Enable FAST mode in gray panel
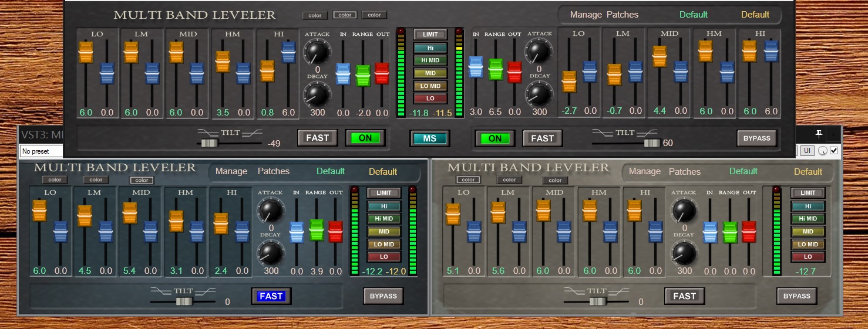Image resolution: width=868 pixels, height=329 pixels. [684, 296]
